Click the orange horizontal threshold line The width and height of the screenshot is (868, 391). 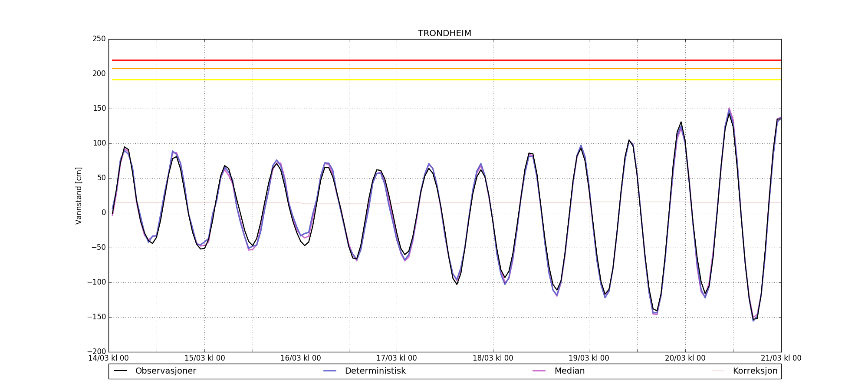[444, 68]
